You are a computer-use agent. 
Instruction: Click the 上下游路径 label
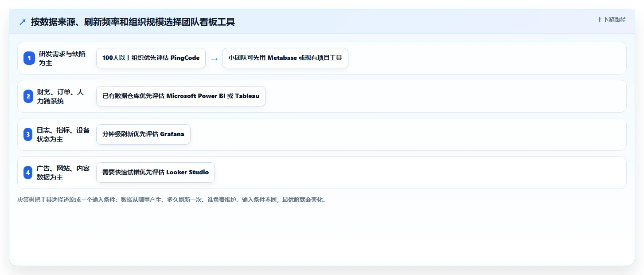pyautogui.click(x=611, y=20)
